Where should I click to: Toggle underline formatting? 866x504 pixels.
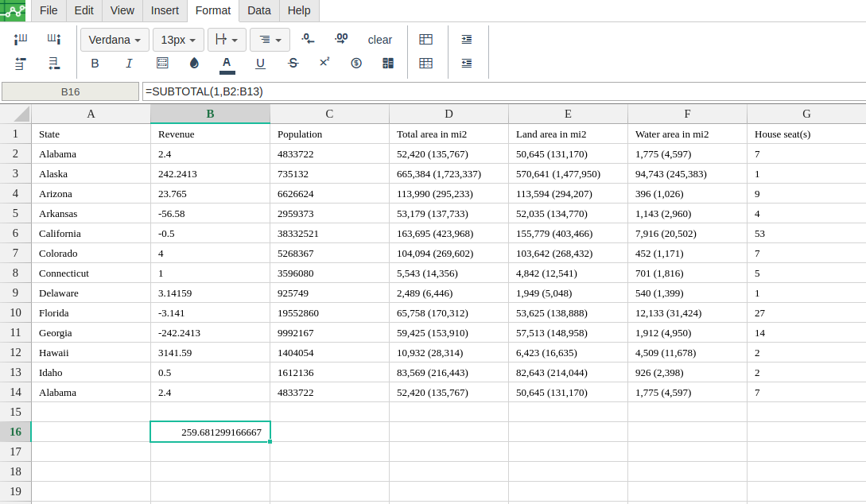coord(260,64)
